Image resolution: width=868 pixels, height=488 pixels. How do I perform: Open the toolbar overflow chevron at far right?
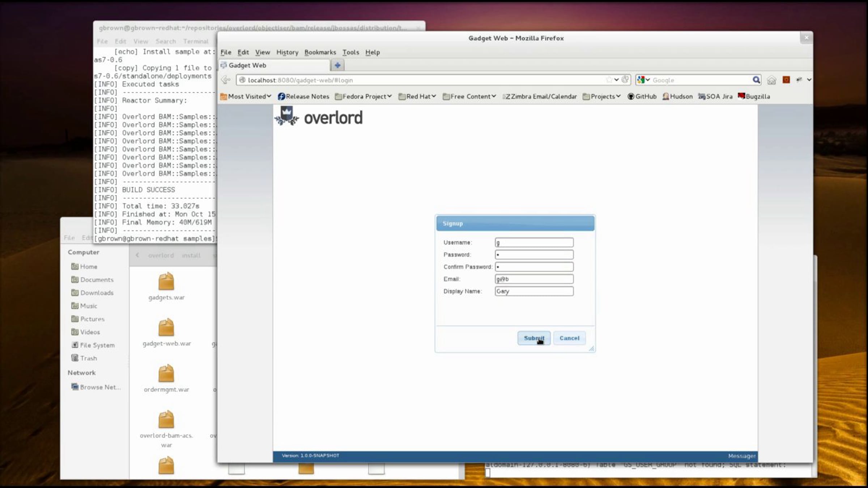[x=809, y=80]
